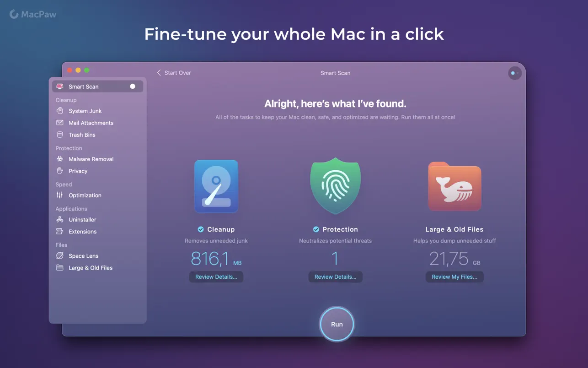Click the whale folder Large & Old Files image
This screenshot has width=588, height=368.
[x=454, y=187]
